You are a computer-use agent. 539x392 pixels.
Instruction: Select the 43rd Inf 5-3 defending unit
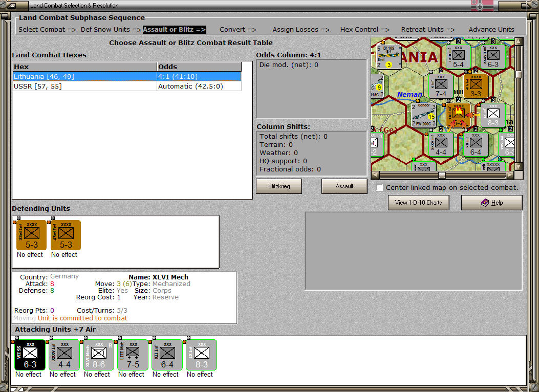pyautogui.click(x=66, y=235)
